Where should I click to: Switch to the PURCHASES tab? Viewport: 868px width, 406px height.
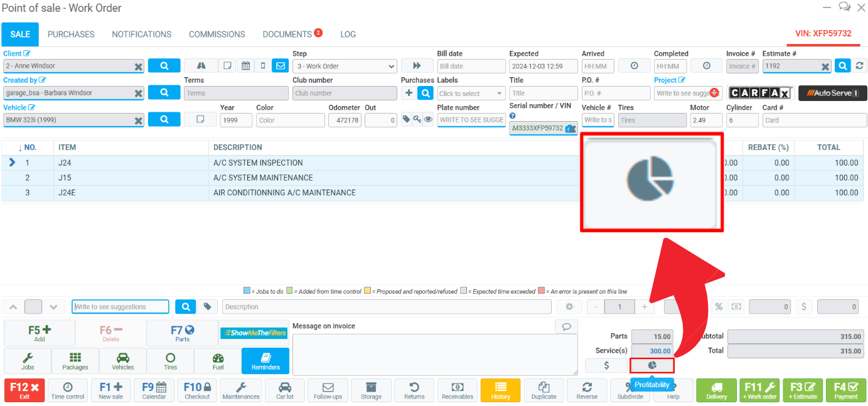pos(71,35)
